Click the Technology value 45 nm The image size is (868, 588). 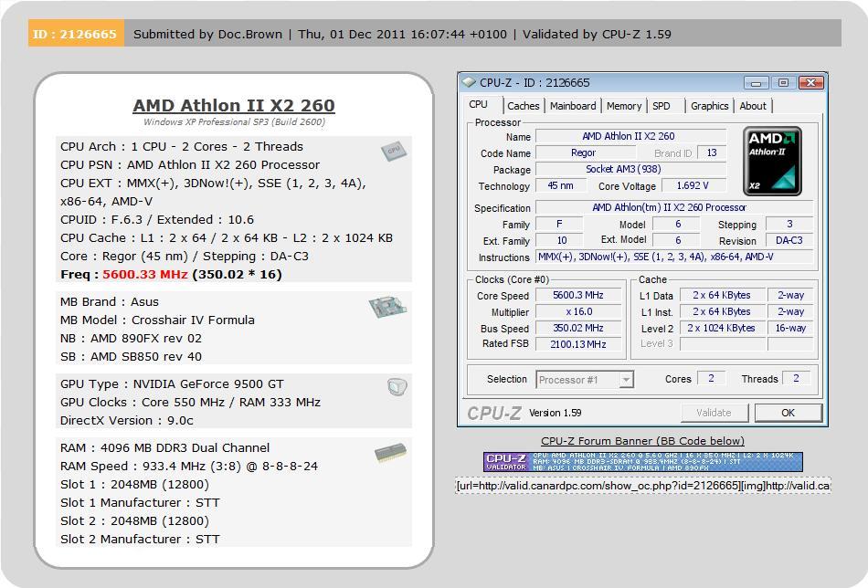tap(560, 186)
